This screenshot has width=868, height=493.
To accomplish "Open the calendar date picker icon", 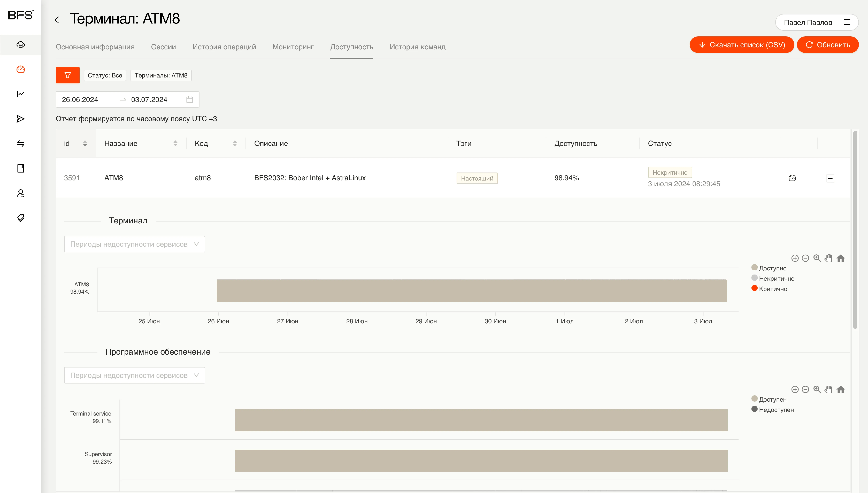I will point(190,100).
